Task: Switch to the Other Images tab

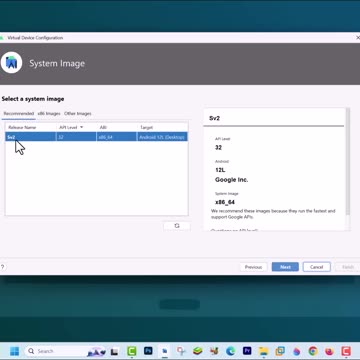Action: 78,114
